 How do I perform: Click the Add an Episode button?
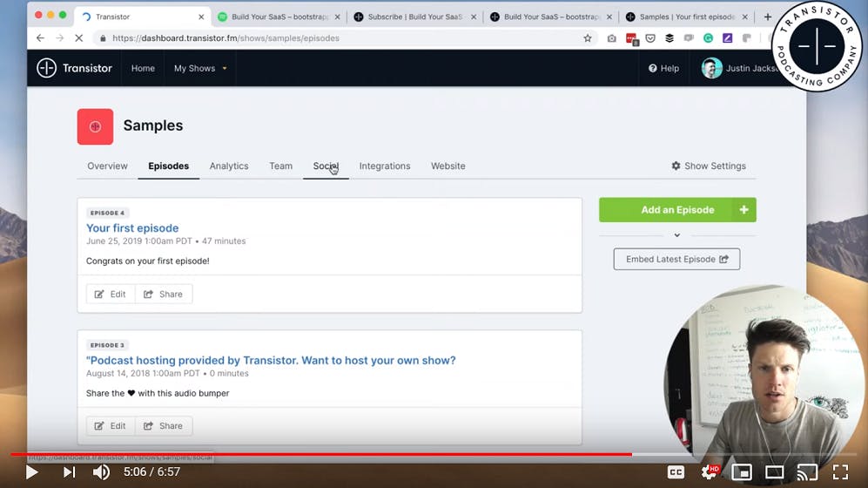click(677, 210)
